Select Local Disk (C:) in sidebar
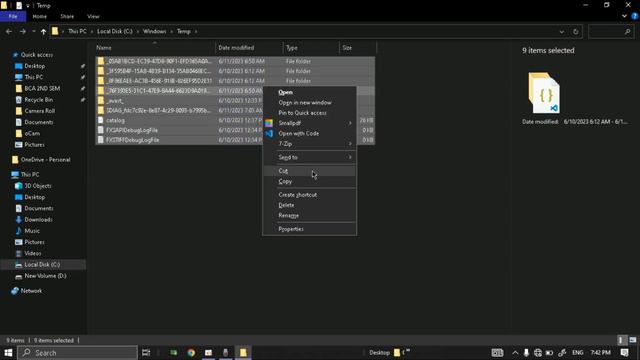Viewport: 640px width, 360px height. pyautogui.click(x=42, y=264)
